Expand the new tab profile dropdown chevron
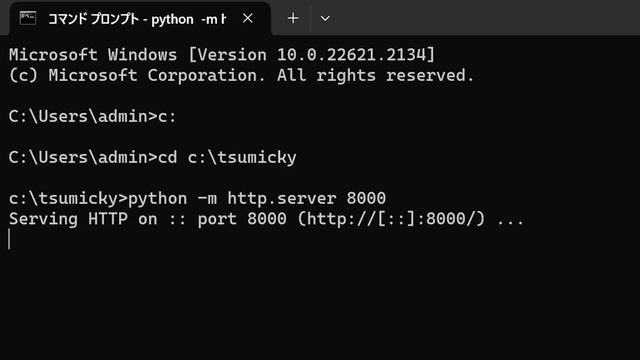This screenshot has height=360, width=640. pos(325,18)
